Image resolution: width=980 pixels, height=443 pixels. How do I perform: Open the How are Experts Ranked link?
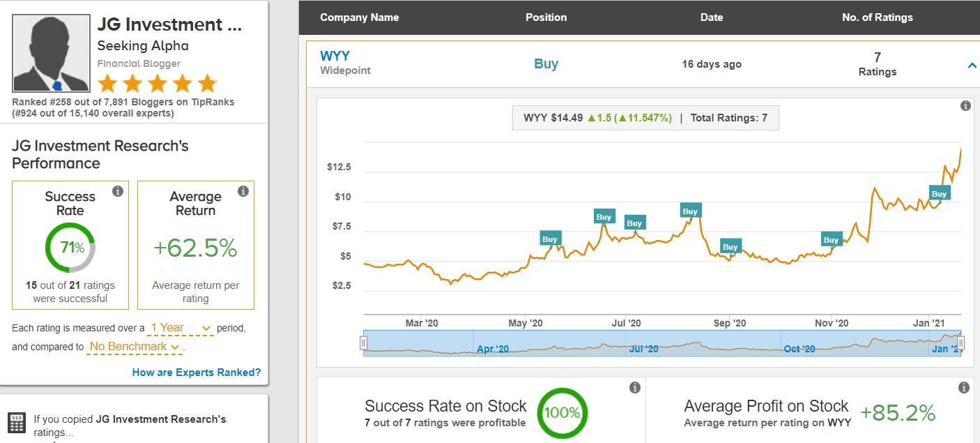[x=197, y=373]
